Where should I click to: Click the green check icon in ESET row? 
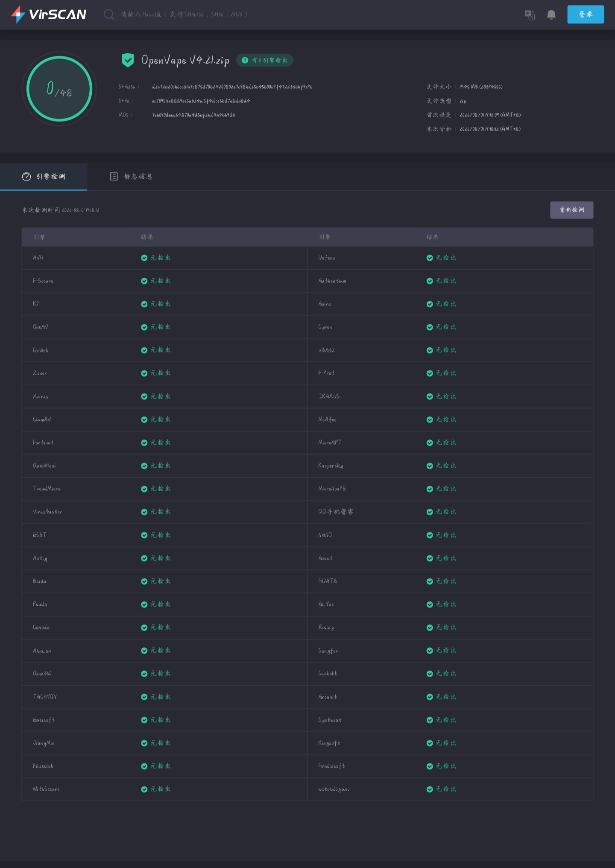pyautogui.click(x=144, y=535)
